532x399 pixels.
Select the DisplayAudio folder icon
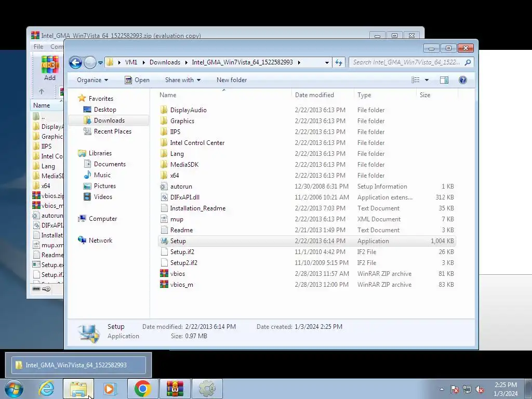pyautogui.click(x=164, y=110)
